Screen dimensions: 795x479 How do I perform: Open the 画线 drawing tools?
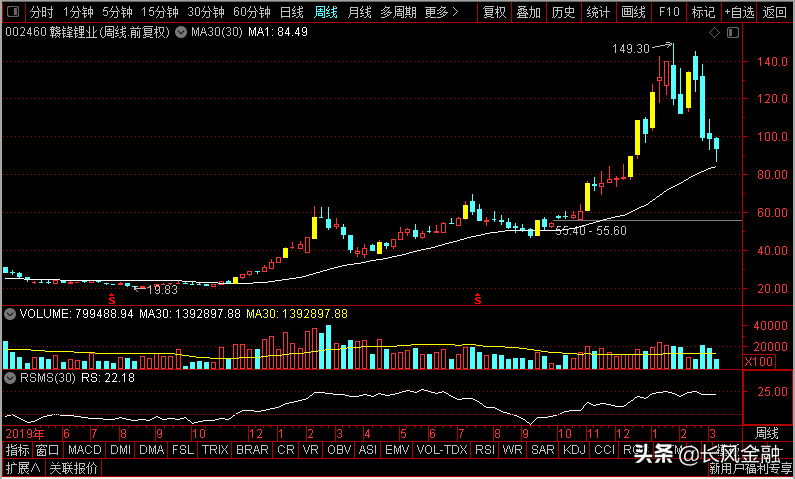click(633, 13)
